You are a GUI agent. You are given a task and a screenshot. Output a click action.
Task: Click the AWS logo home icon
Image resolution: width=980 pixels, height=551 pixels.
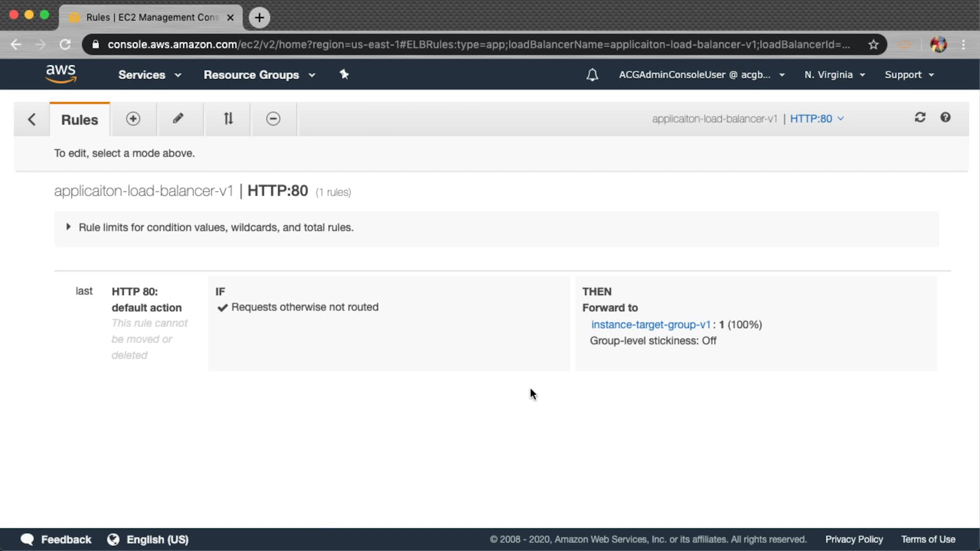click(x=61, y=74)
